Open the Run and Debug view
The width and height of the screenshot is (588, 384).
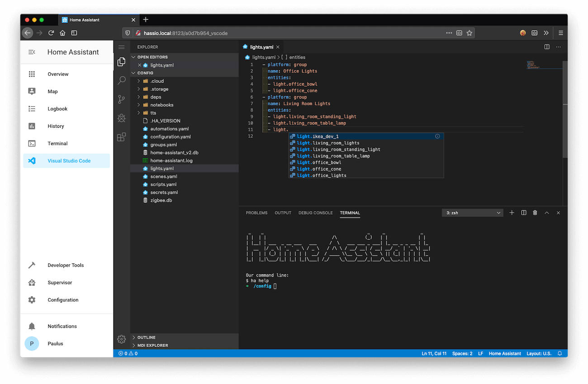pyautogui.click(x=121, y=118)
